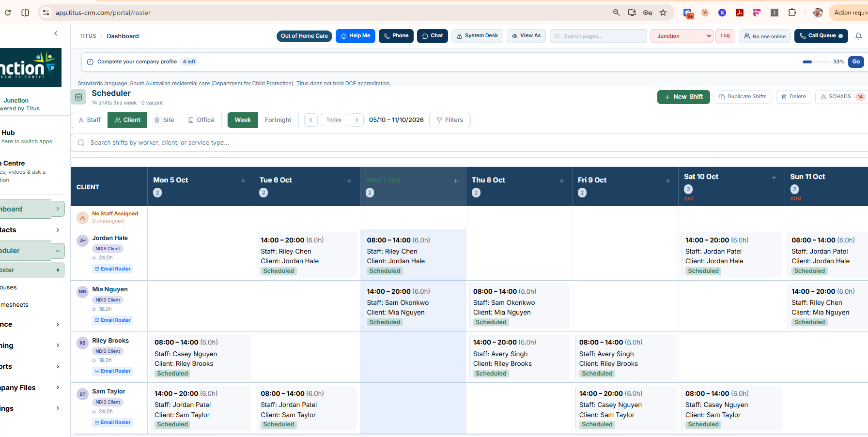This screenshot has width=868, height=437.
Task: Collapse the sidebar with the left chevron
Action: pyautogui.click(x=56, y=33)
